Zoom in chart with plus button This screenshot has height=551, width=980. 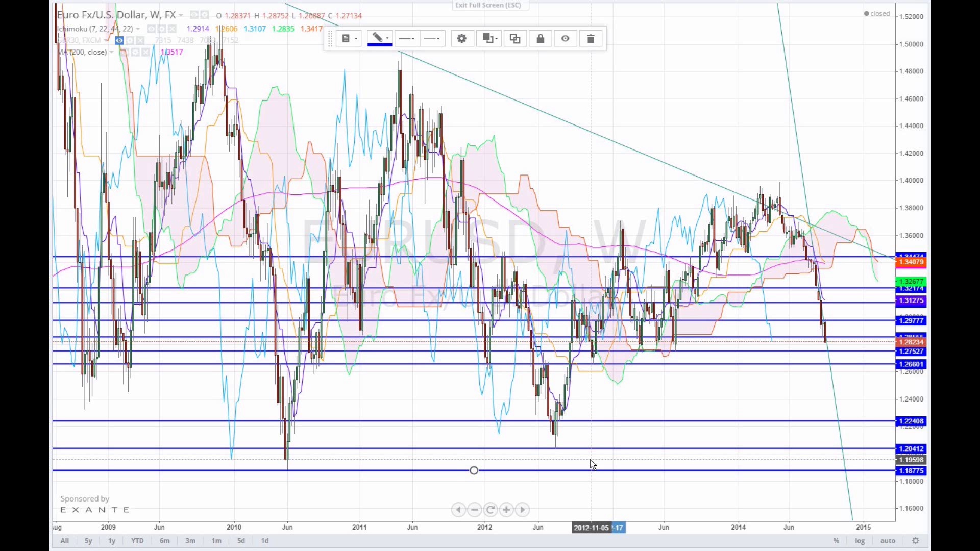(506, 510)
